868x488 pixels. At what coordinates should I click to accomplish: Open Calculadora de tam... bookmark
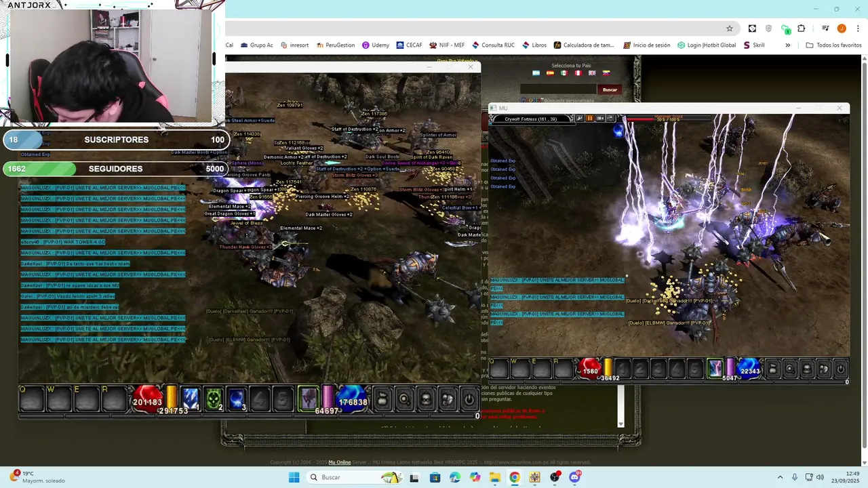pos(584,45)
